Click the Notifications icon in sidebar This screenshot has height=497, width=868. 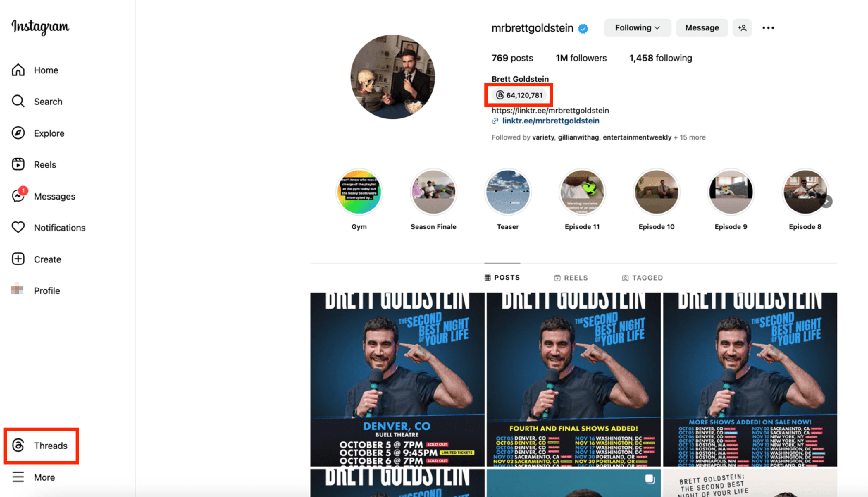pos(18,227)
